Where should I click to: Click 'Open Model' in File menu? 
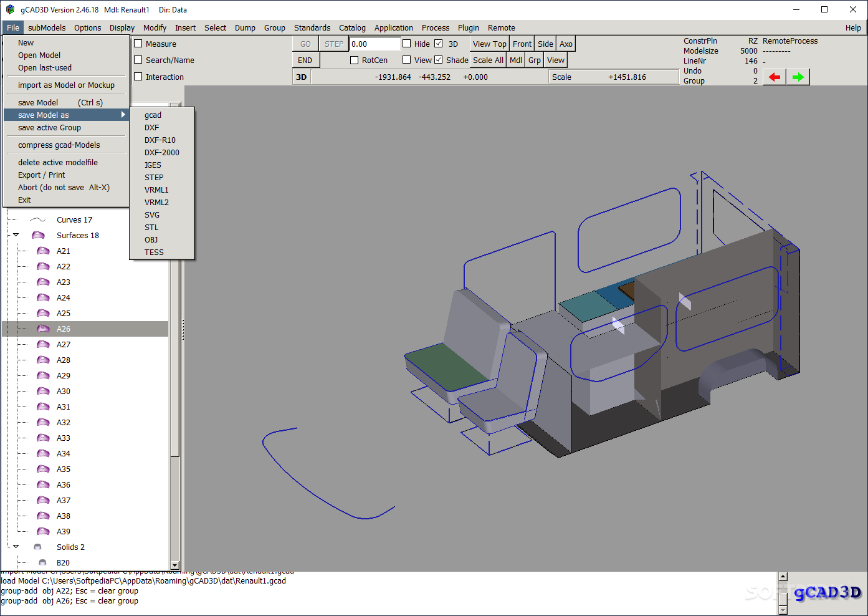[39, 55]
